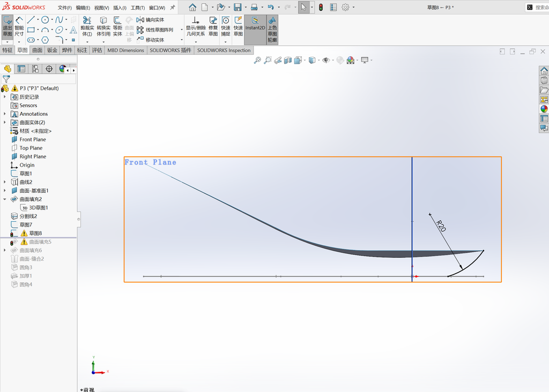Screen dimensions: 549x392
Task: Open the 文件(F) menu
Action: [65, 7]
